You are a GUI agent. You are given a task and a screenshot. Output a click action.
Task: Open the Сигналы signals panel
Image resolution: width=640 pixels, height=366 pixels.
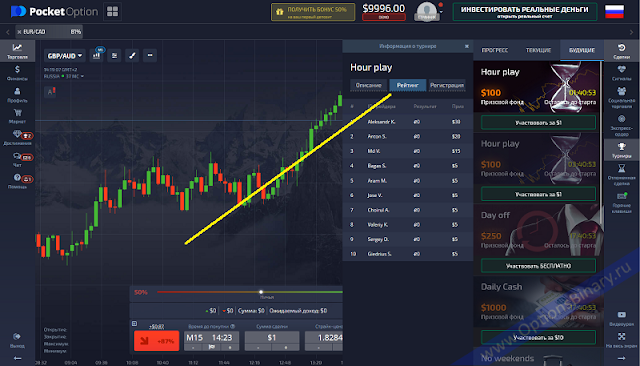621,73
